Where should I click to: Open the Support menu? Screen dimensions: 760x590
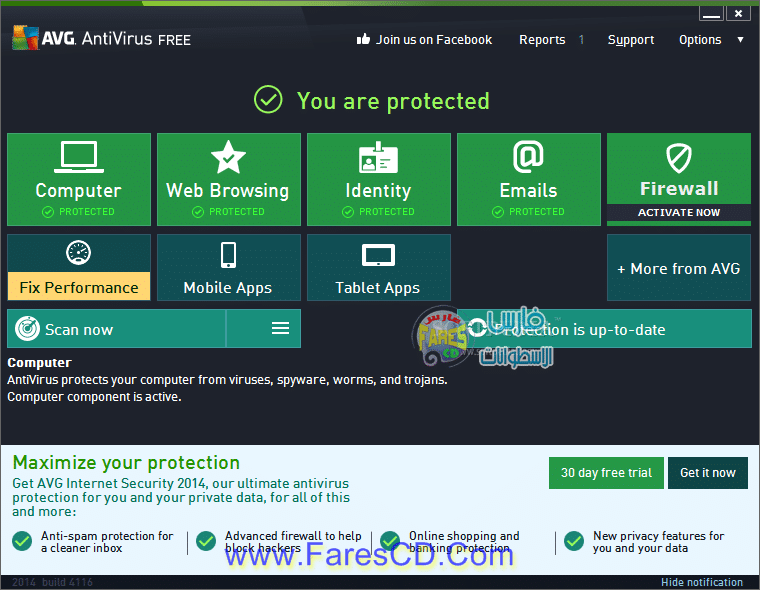pyautogui.click(x=631, y=40)
